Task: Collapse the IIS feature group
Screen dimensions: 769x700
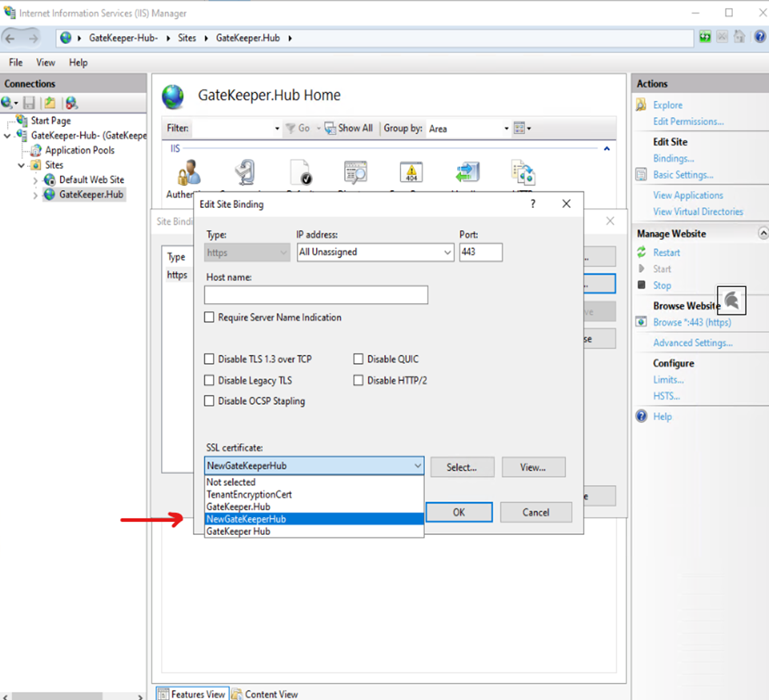Action: [607, 148]
